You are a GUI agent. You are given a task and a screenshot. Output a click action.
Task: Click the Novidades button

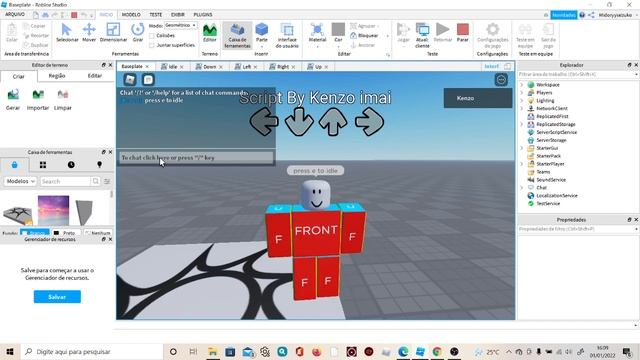(564, 15)
